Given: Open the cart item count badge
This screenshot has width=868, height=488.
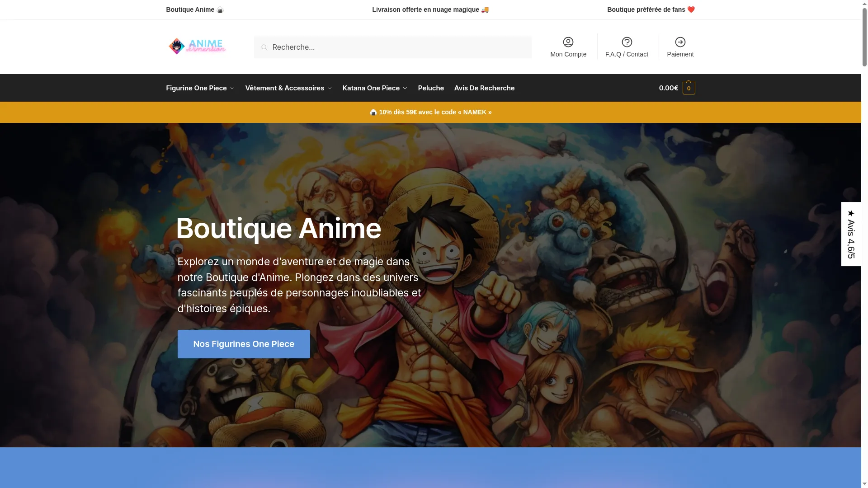Looking at the screenshot, I should pyautogui.click(x=689, y=88).
